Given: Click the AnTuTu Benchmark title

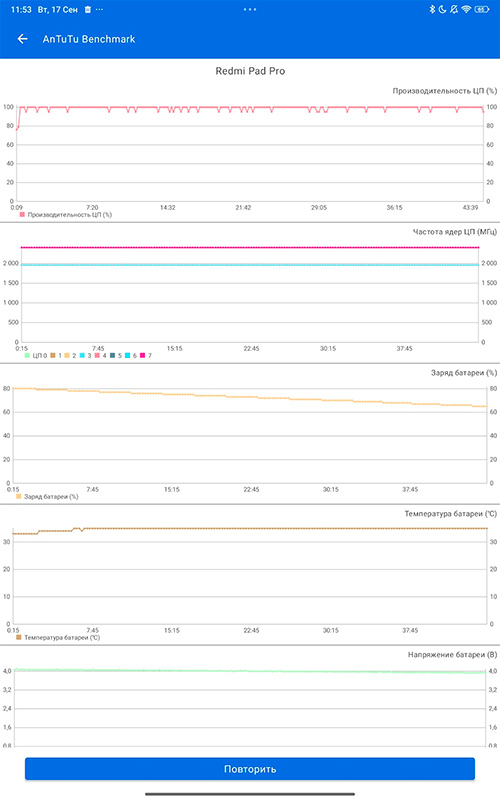Looking at the screenshot, I should point(89,39).
